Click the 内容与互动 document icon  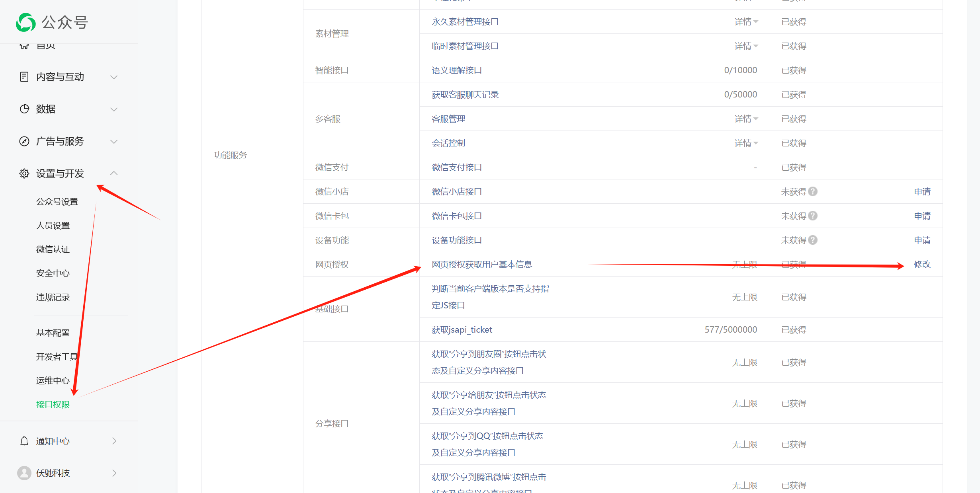click(24, 77)
